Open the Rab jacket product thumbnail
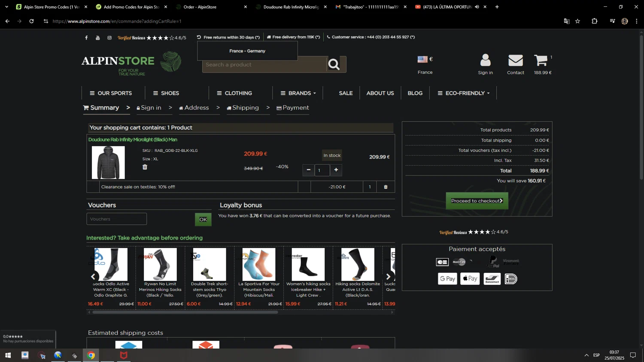This screenshot has height=362, width=644. (x=108, y=163)
